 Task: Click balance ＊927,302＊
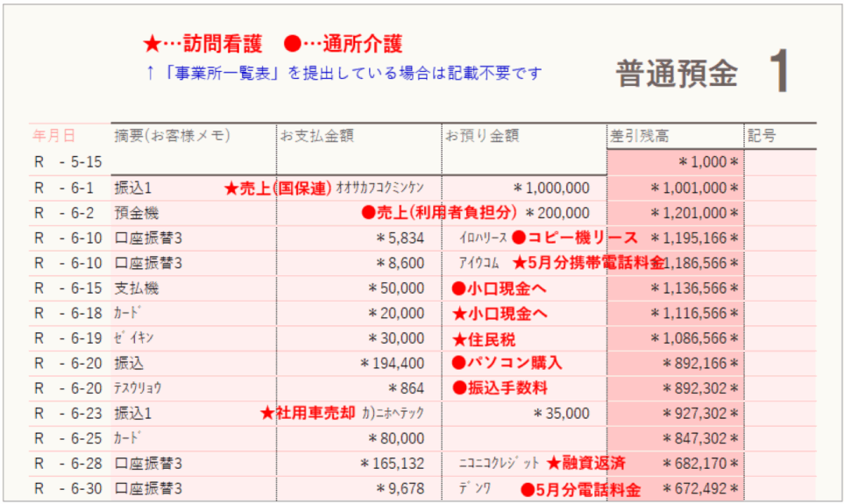point(700,414)
